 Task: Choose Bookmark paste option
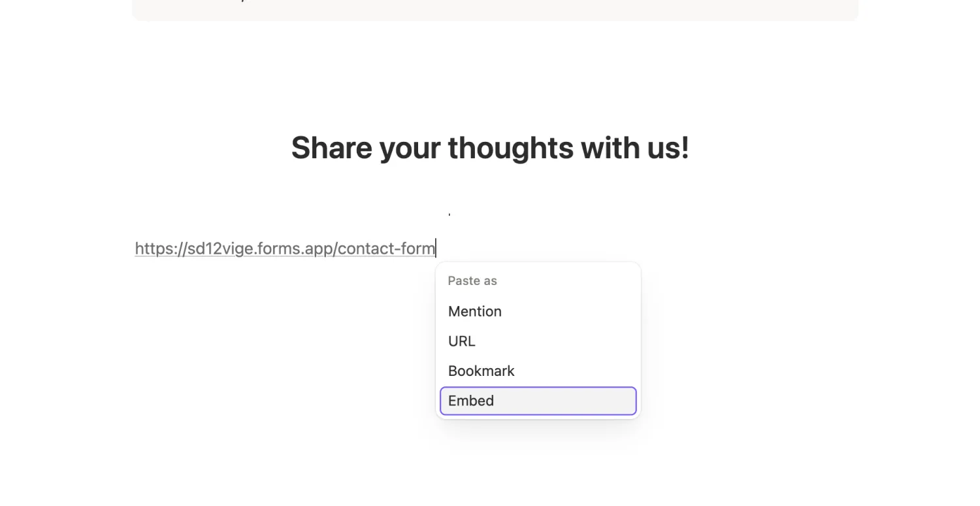tap(481, 371)
